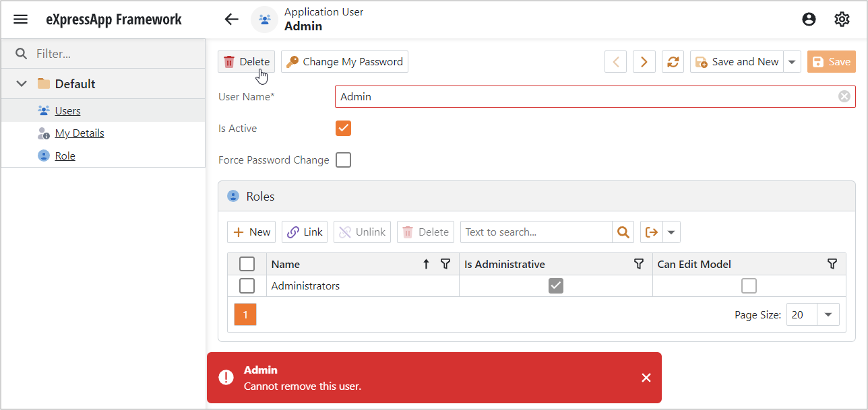This screenshot has height=410, width=868.
Task: Open the user account profile icon
Action: point(809,19)
